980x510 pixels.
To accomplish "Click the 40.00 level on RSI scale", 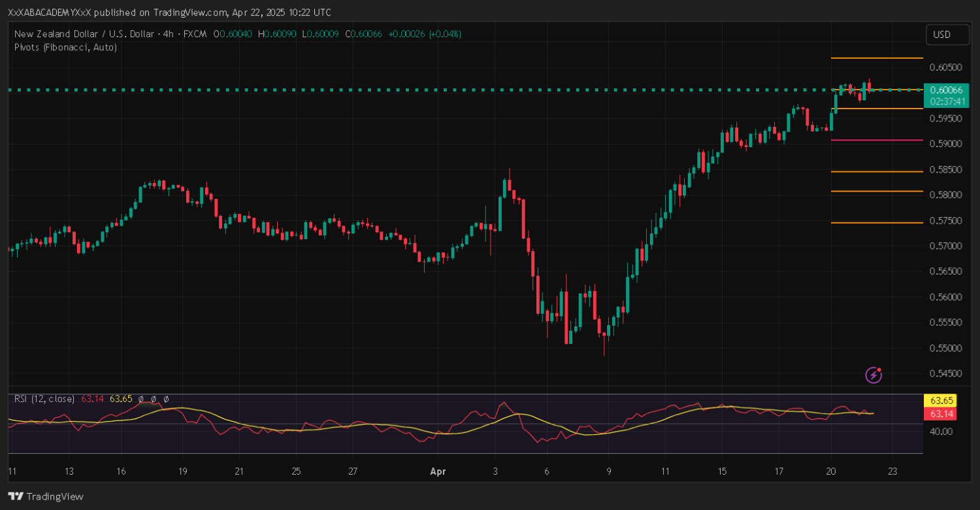I will [940, 432].
